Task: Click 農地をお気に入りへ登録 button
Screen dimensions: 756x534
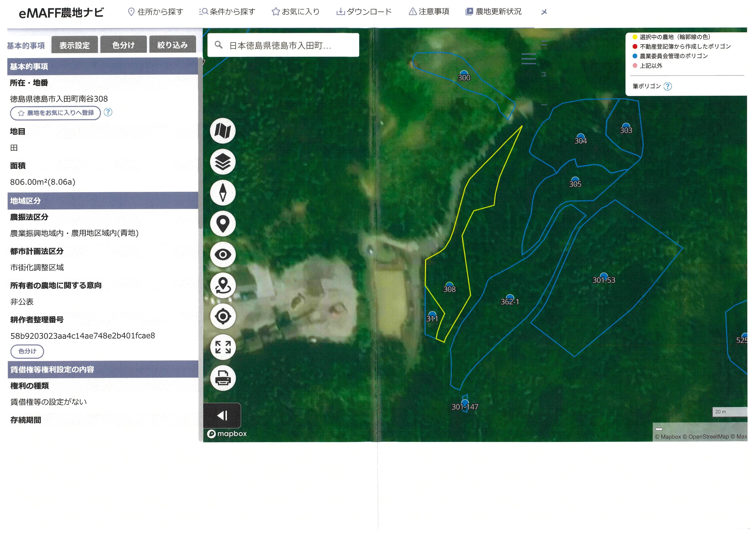Action: point(55,113)
